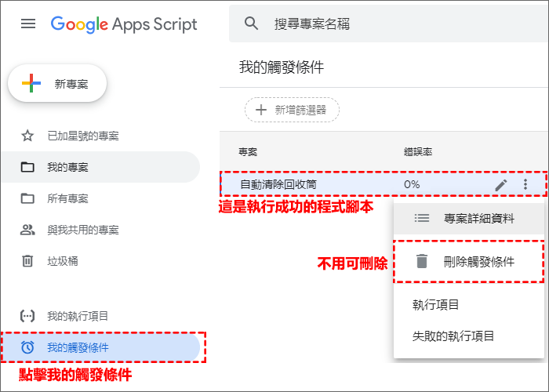549x392 pixels.
Task: Open 與我共用的專案 in sidebar
Action: [82, 230]
